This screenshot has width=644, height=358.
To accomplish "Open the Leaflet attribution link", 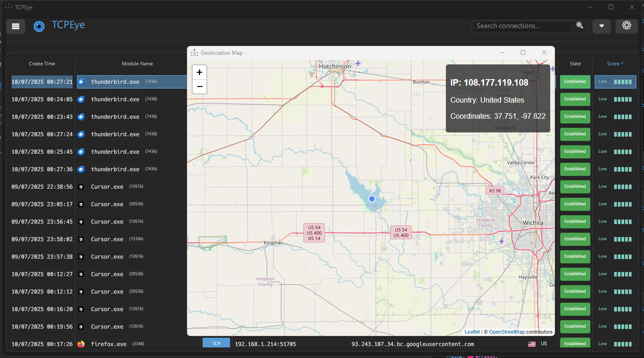I will click(472, 332).
